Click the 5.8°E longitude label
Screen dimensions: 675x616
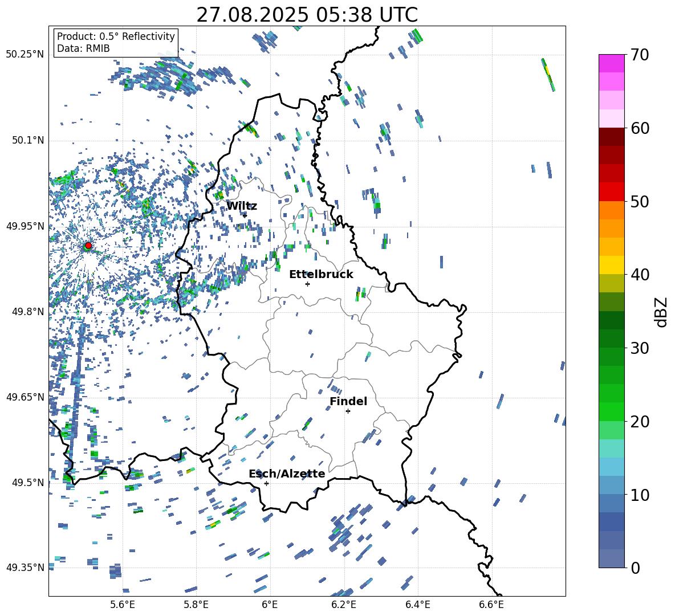(196, 605)
